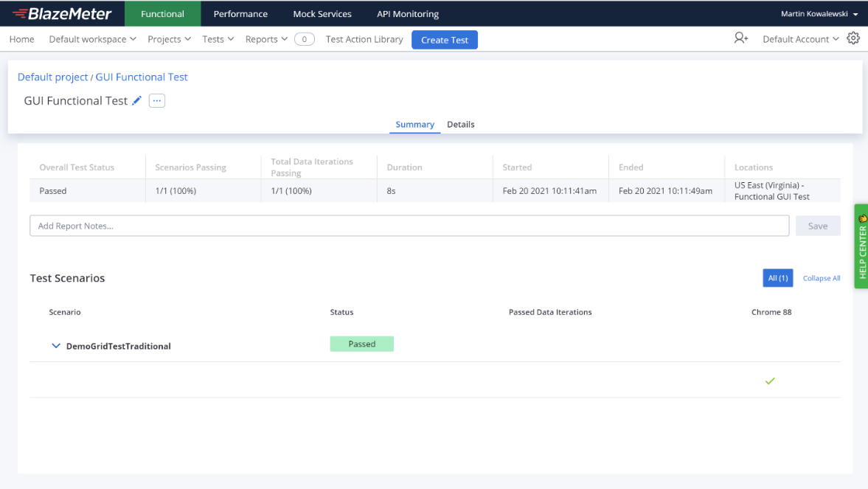Screen dimensions: 868x489
Task: Click the green Chrome 88 checkmark
Action: pos(770,381)
